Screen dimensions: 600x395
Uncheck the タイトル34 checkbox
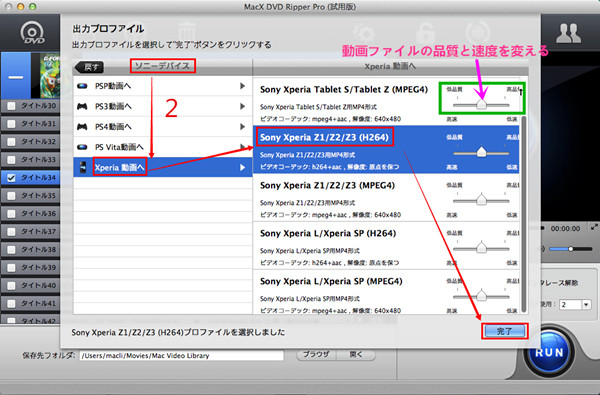(11, 178)
